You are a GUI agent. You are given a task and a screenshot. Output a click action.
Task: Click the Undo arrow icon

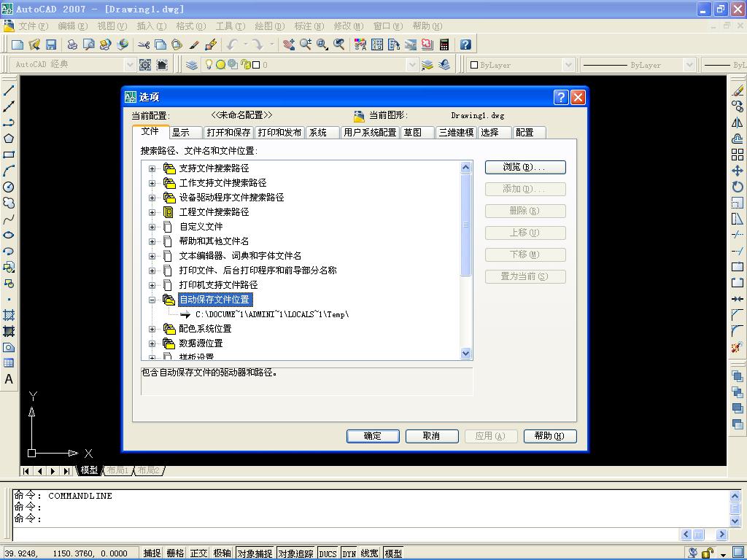click(x=232, y=44)
